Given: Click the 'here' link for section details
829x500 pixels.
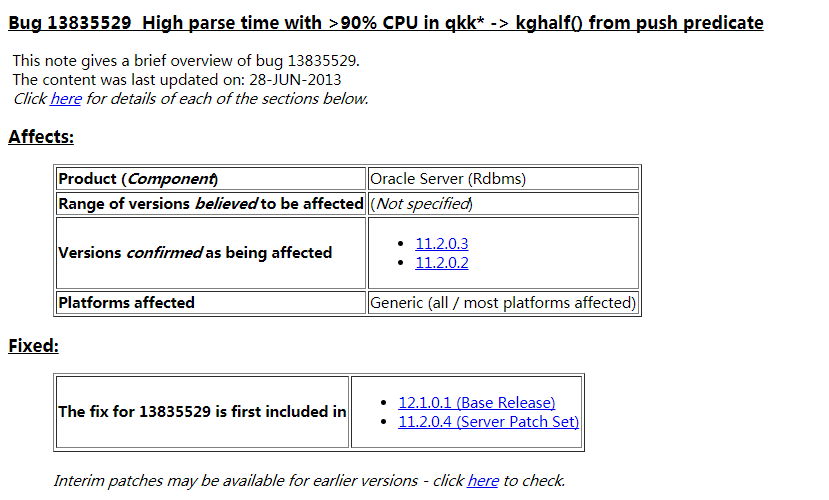Looking at the screenshot, I should (x=65, y=99).
